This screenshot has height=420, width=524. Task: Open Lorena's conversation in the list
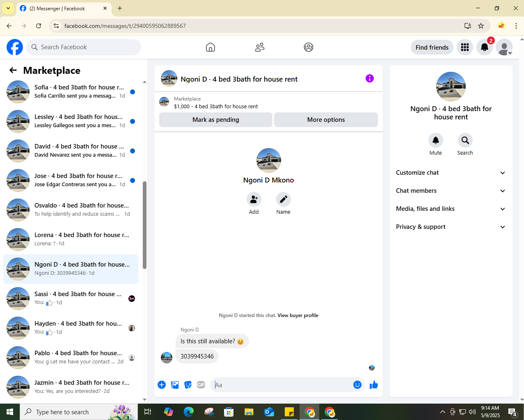(71, 240)
